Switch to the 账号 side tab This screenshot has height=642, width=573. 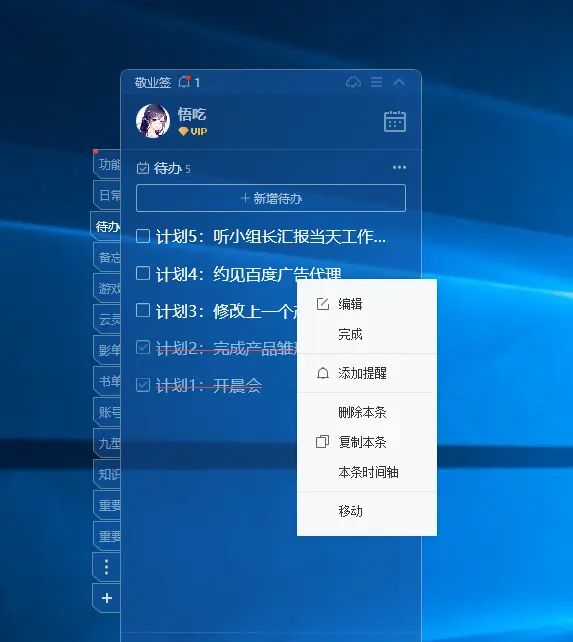pos(107,412)
